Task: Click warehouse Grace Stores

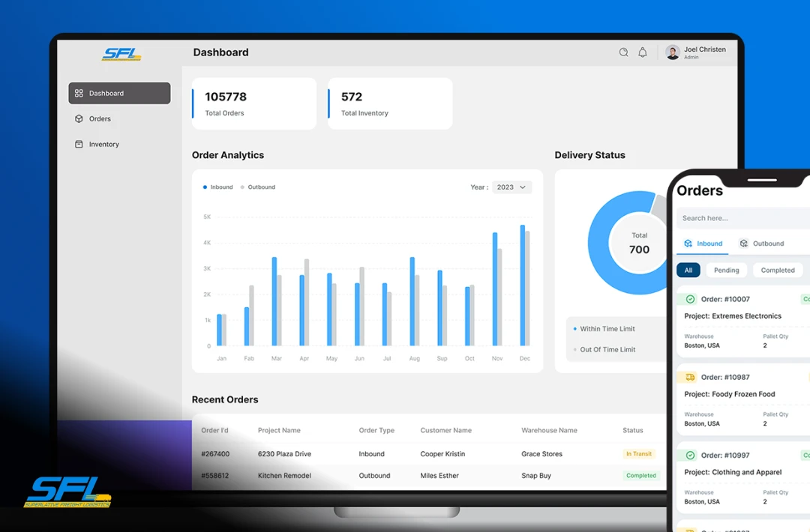Action: click(x=542, y=454)
